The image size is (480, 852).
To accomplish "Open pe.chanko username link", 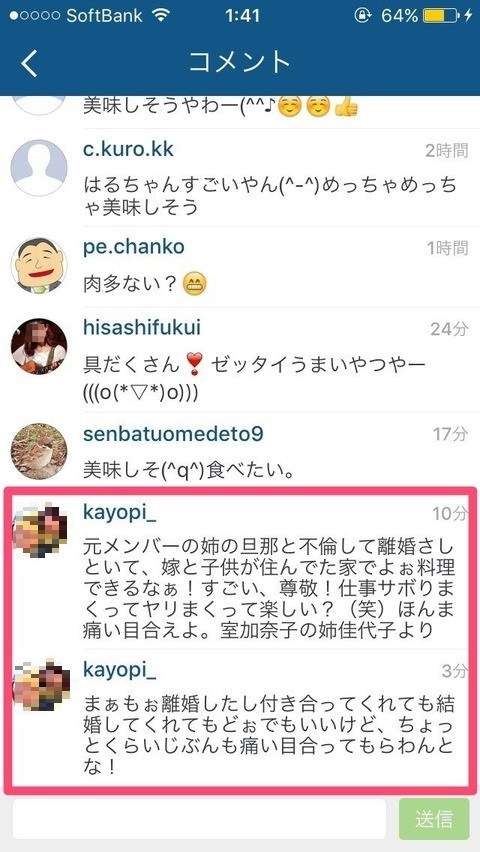I will [134, 247].
